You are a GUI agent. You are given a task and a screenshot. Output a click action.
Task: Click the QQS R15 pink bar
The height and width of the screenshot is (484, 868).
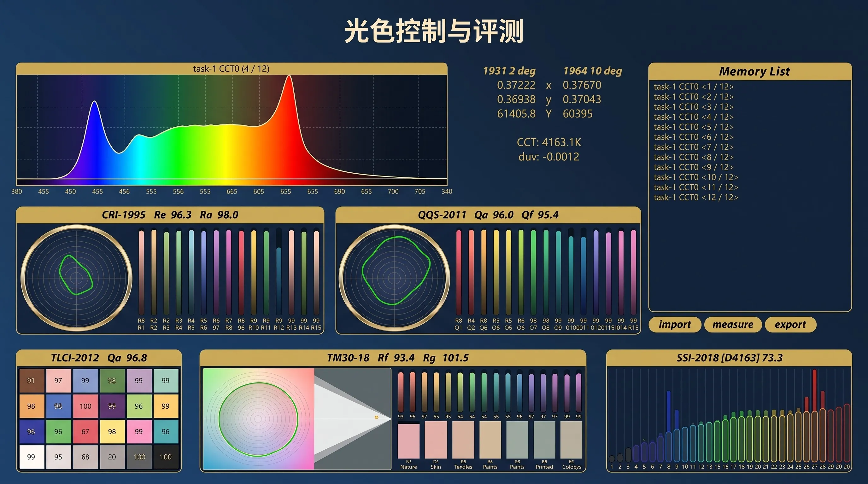tap(633, 272)
